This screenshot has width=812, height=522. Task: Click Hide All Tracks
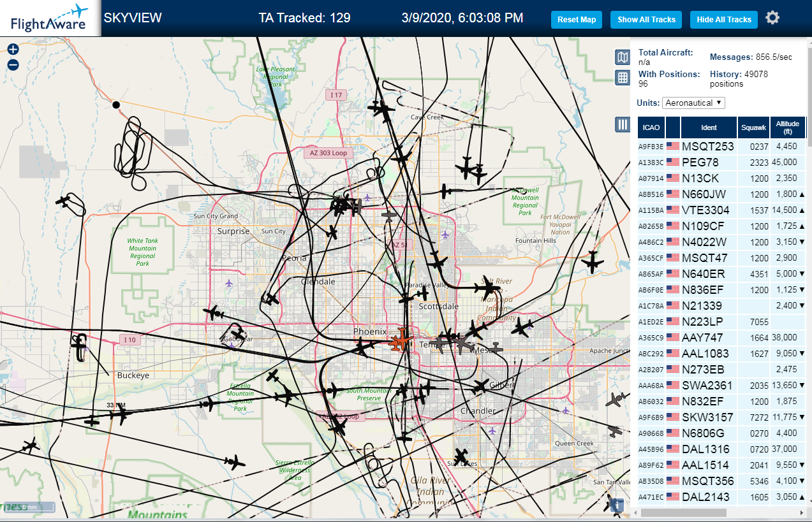[x=724, y=20]
